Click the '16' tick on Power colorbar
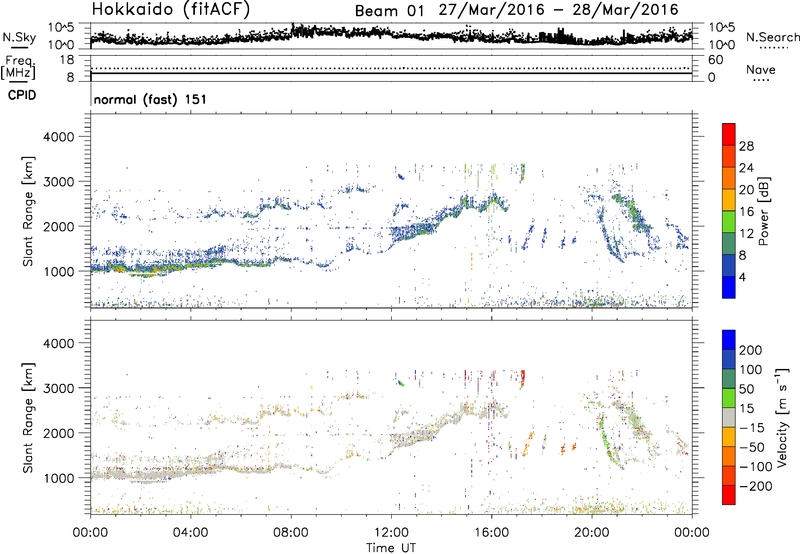The width and height of the screenshot is (800, 554). pos(746,212)
